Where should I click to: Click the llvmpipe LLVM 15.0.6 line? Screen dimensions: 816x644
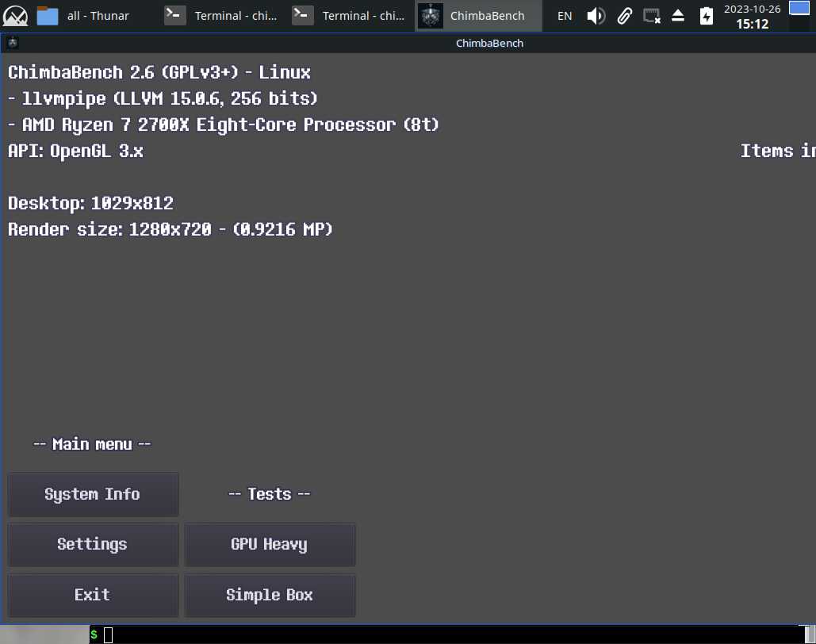click(x=163, y=99)
